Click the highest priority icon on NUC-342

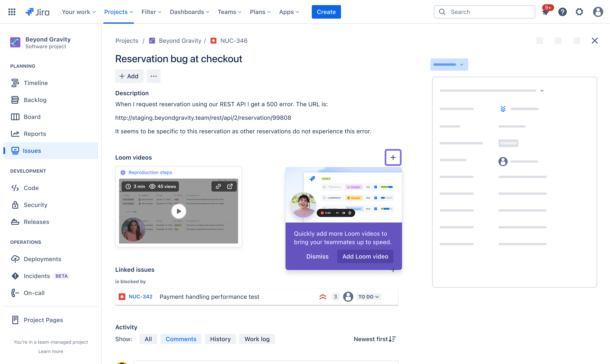(x=323, y=297)
